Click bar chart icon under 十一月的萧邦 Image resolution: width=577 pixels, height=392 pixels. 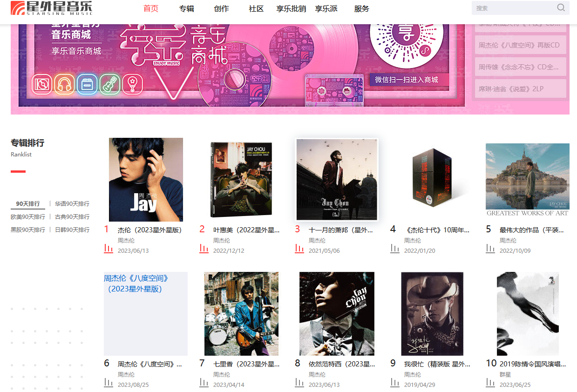click(299, 249)
